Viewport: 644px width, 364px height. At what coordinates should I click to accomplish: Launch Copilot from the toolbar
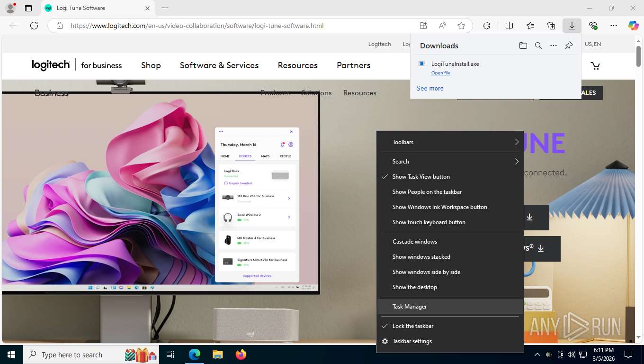pyautogui.click(x=633, y=26)
